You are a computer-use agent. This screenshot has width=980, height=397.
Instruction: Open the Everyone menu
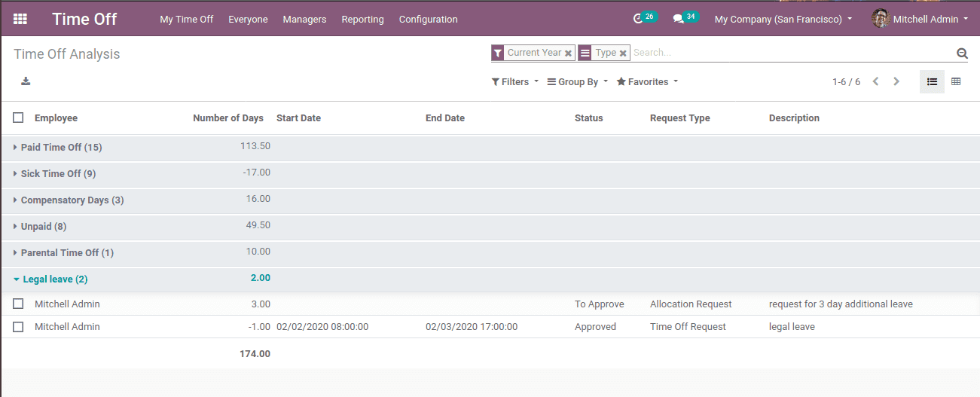click(x=248, y=19)
